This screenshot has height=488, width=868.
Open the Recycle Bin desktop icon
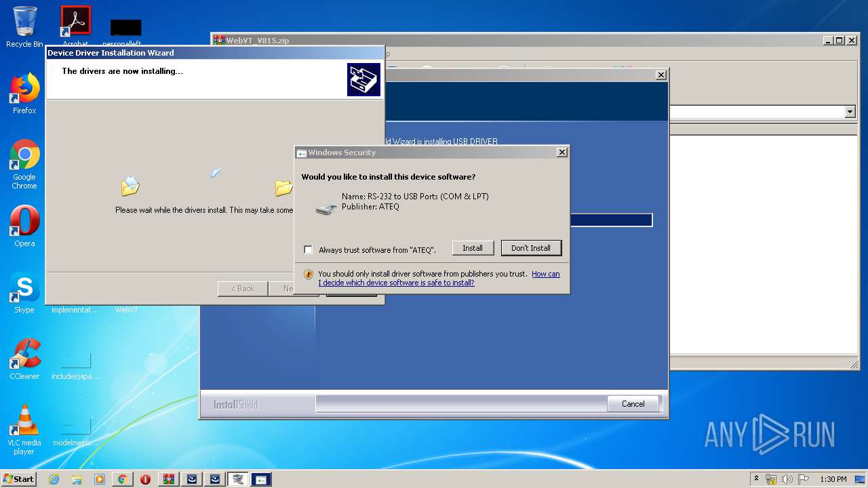click(x=24, y=27)
